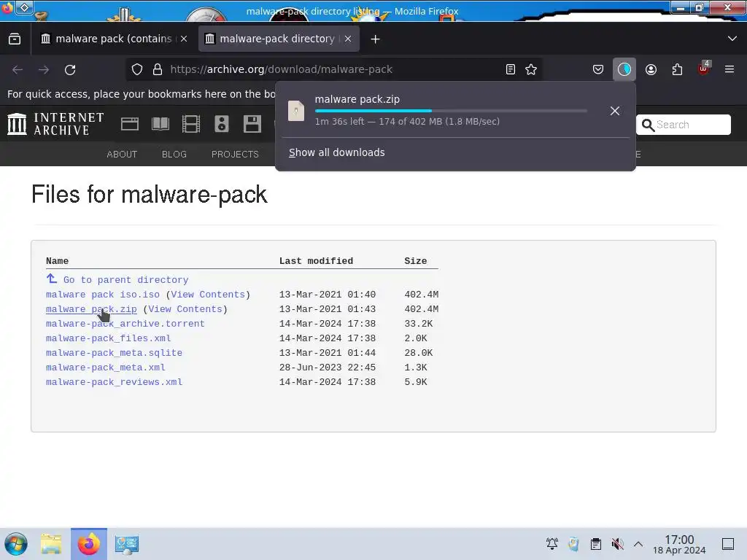Image resolution: width=747 pixels, height=560 pixels.
Task: Open malware-pack_meta.sqlite link
Action: point(114,353)
